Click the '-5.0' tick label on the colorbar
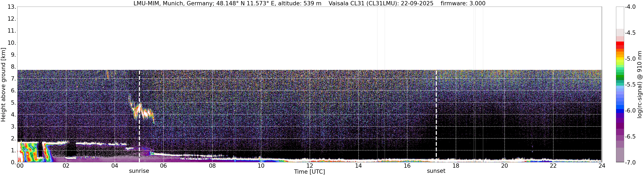 point(630,59)
